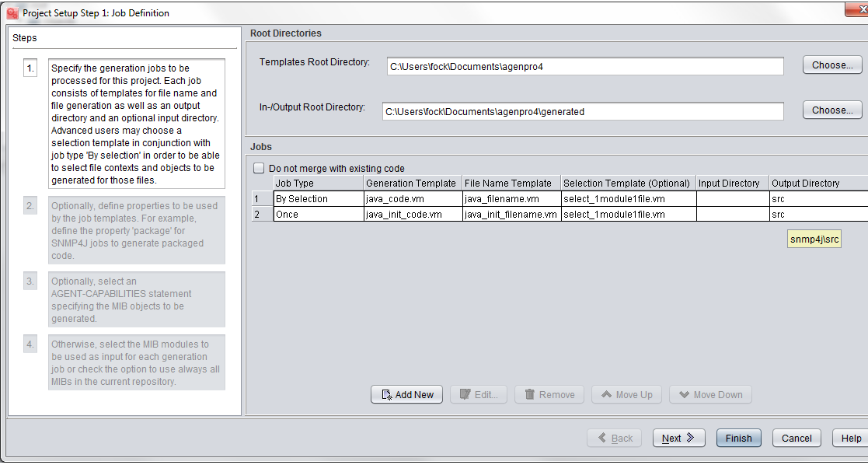The image size is (868, 465).
Task: Click the step 2 number box
Action: 30,205
